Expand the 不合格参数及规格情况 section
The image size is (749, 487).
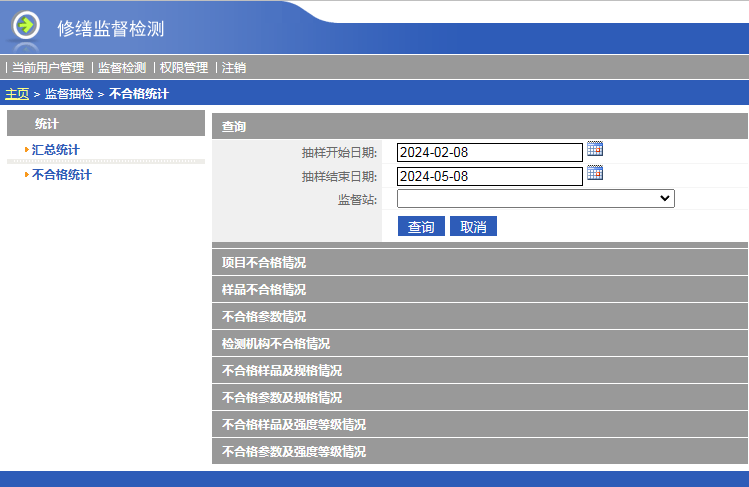tap(282, 398)
